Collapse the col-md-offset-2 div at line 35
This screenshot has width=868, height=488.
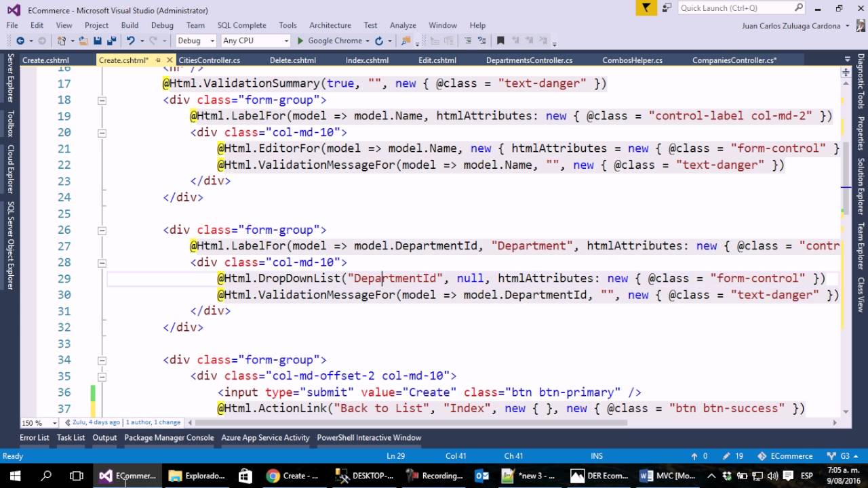coord(102,377)
